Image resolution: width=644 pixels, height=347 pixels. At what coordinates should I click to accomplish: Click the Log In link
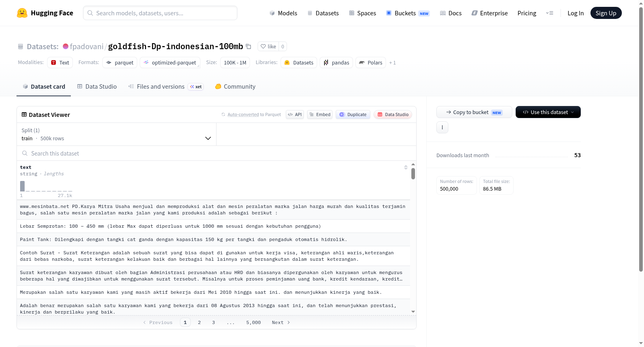tap(576, 13)
